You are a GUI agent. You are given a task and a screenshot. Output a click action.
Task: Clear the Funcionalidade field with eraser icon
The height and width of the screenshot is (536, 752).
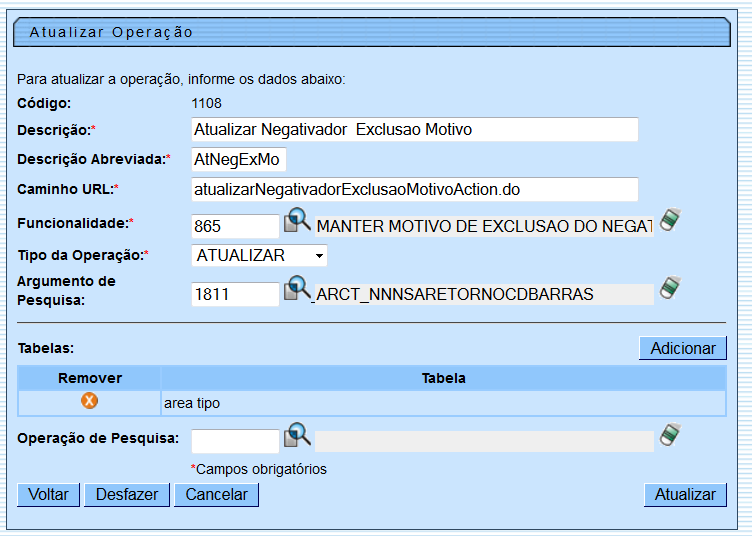coord(670,221)
